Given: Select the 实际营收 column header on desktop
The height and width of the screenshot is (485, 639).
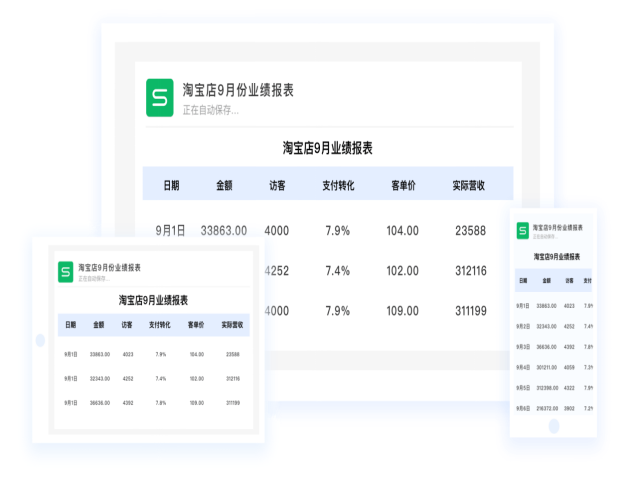Looking at the screenshot, I should [469, 185].
